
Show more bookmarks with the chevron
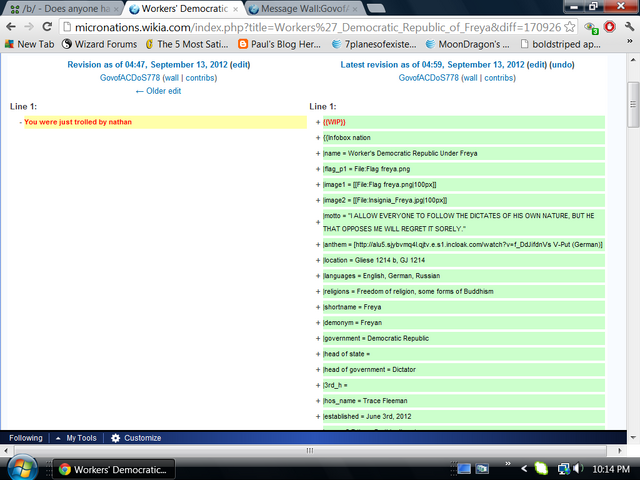pyautogui.click(x=629, y=42)
